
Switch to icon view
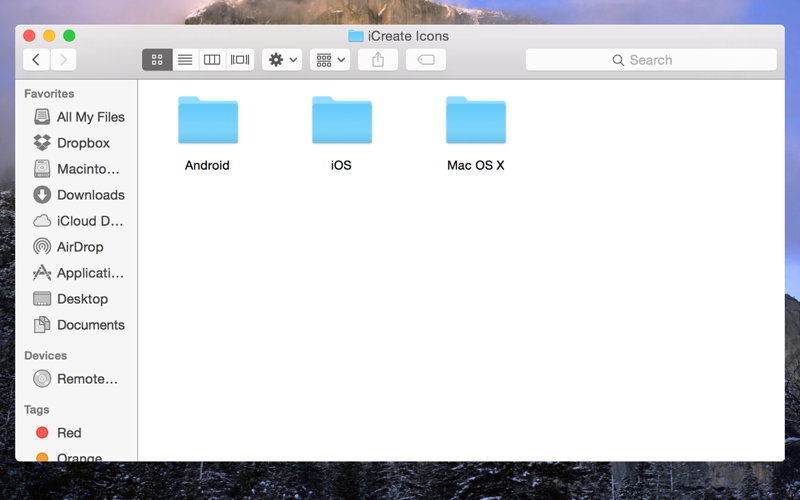point(157,60)
